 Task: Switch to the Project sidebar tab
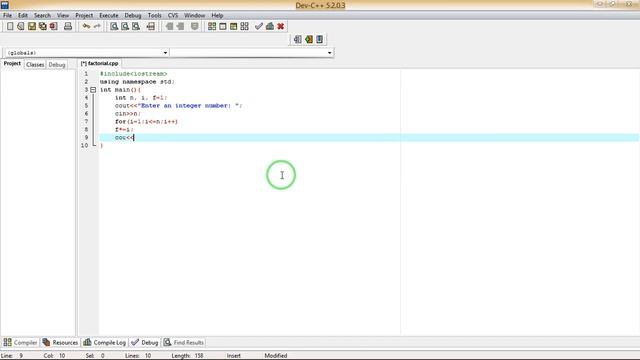pos(12,64)
